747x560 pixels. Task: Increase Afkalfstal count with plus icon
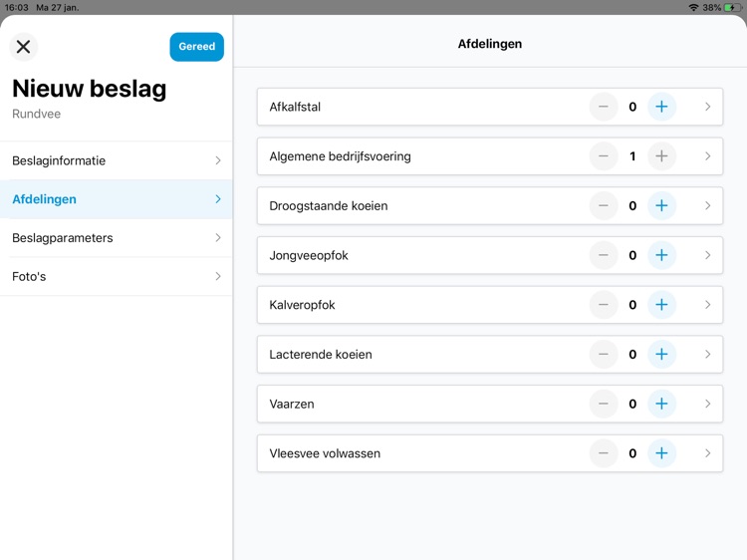(661, 107)
